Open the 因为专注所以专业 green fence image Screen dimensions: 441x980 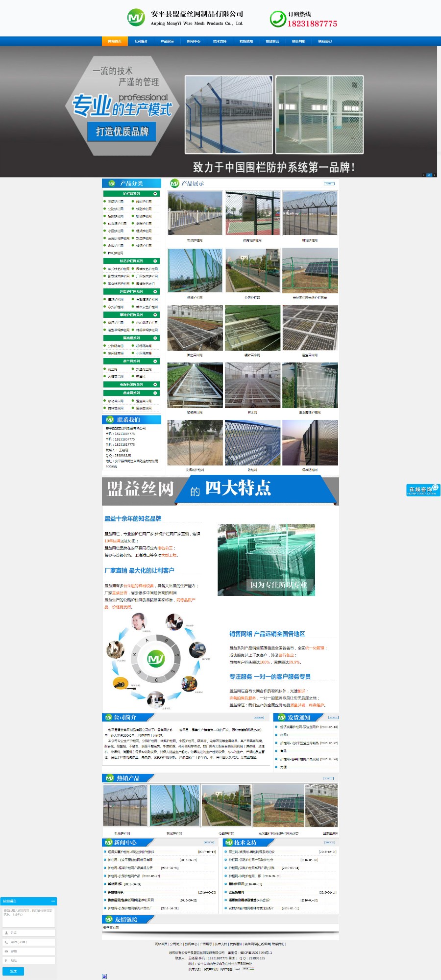(x=266, y=560)
